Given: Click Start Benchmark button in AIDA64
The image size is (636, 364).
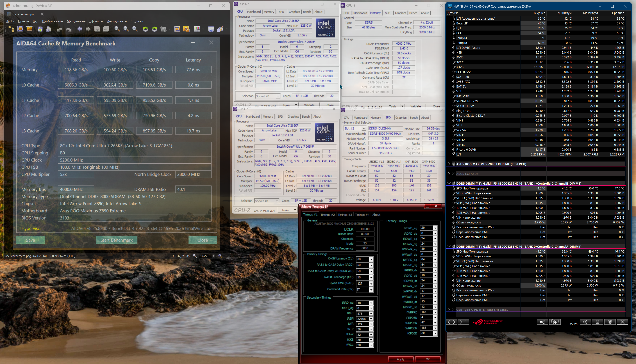Looking at the screenshot, I should tap(117, 240).
